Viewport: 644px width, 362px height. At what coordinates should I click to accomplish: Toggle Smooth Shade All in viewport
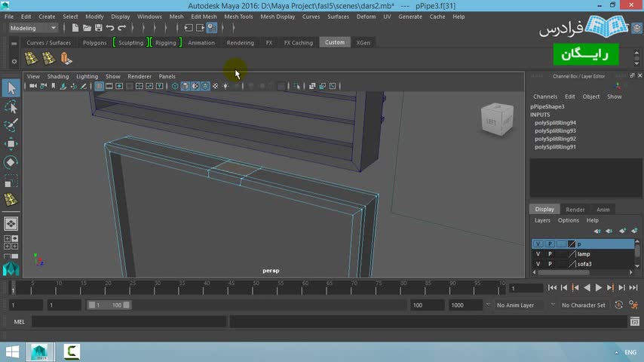pyautogui.click(x=186, y=86)
